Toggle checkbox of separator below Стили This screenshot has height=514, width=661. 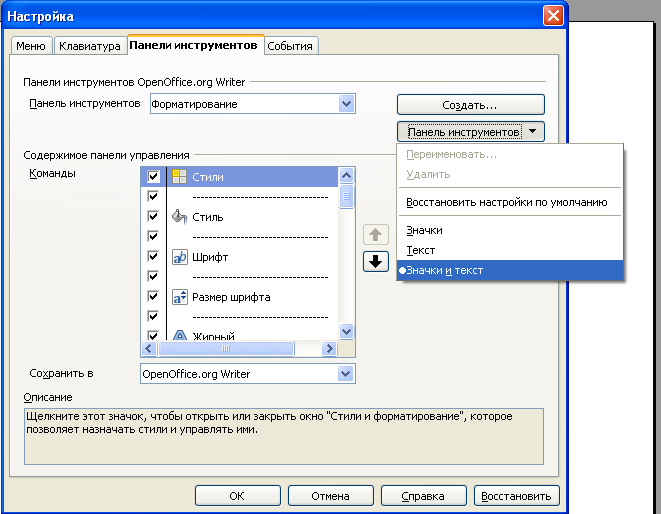[x=153, y=196]
